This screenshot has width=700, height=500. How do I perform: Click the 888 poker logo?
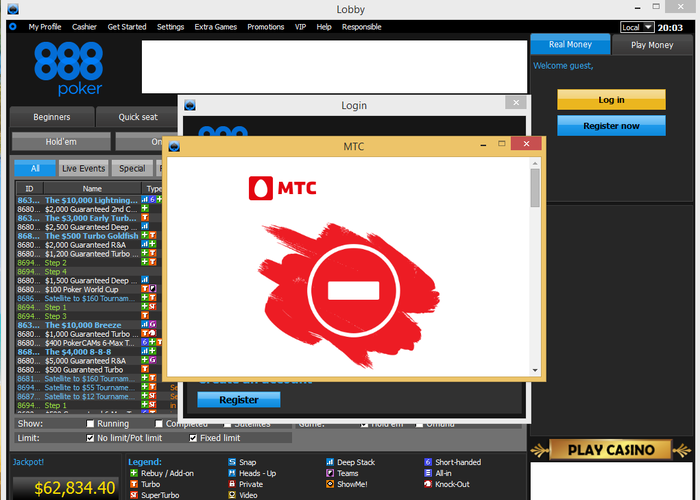pos(68,68)
